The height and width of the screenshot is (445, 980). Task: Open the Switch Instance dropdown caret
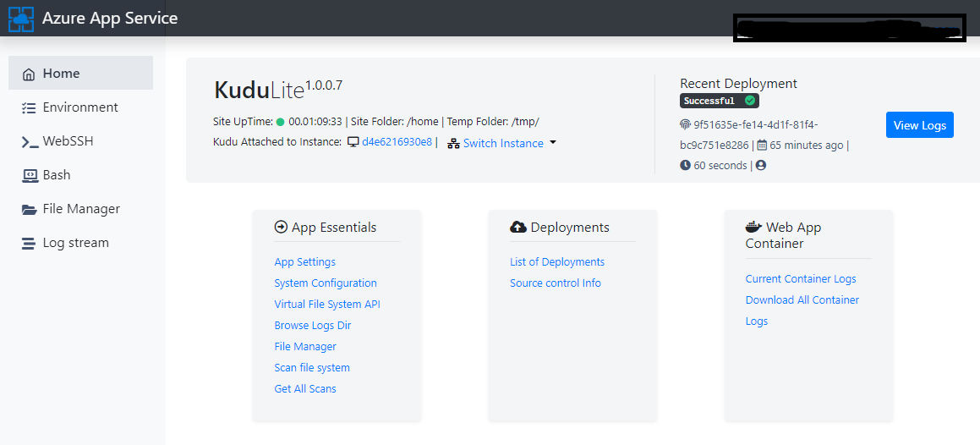coord(552,143)
